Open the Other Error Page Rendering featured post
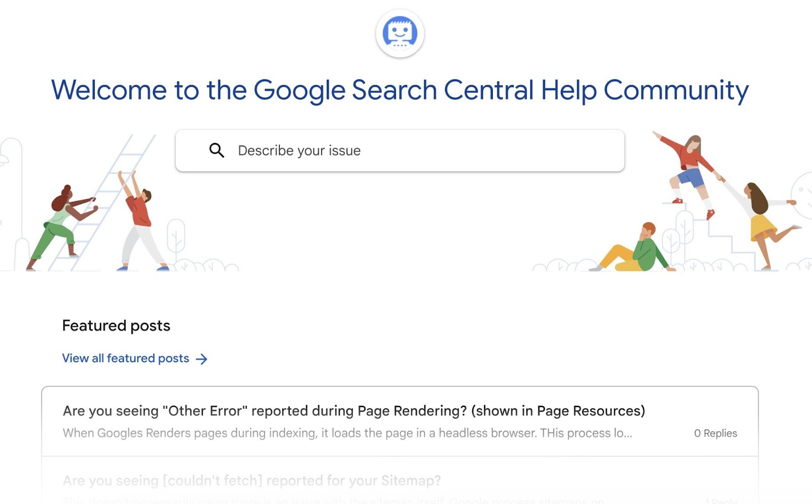The width and height of the screenshot is (812, 504). 354,411
